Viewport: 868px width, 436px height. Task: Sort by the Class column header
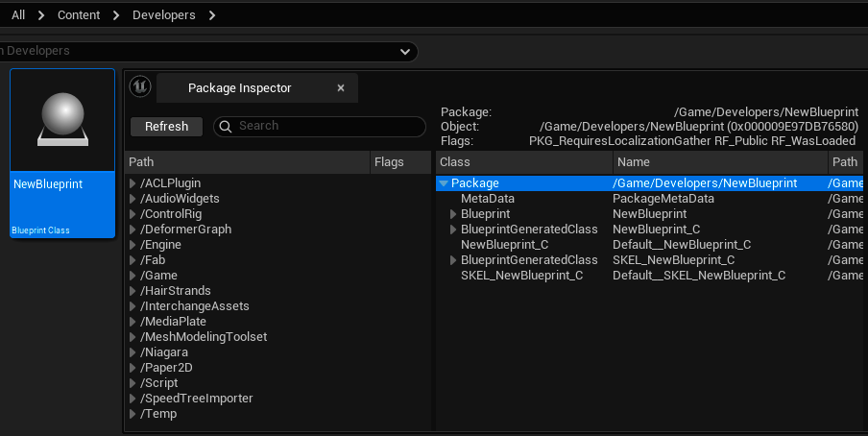point(523,162)
